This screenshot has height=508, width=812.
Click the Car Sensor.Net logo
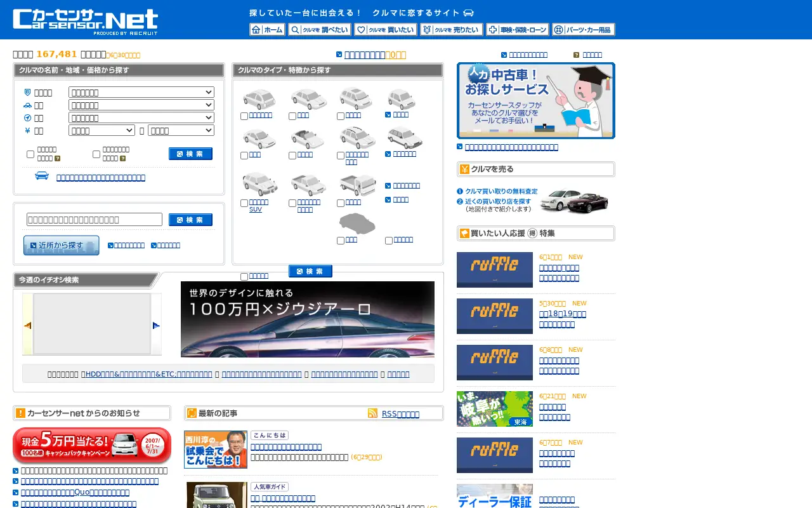(85, 22)
